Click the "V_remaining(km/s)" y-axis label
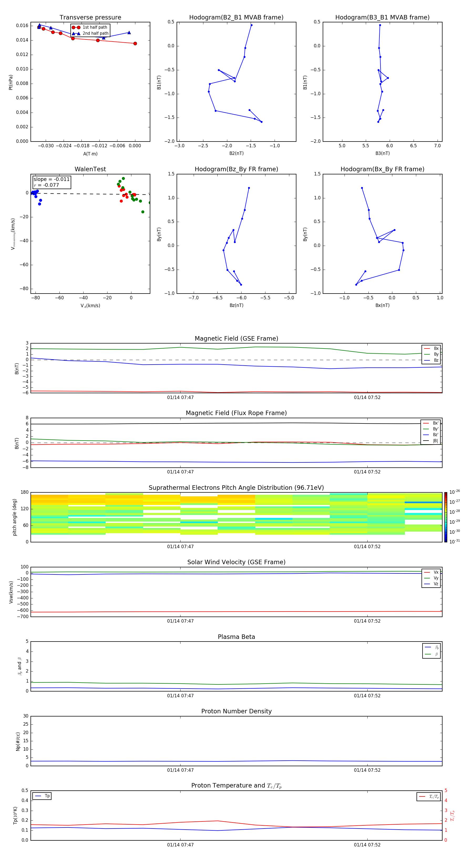 pyautogui.click(x=13, y=234)
